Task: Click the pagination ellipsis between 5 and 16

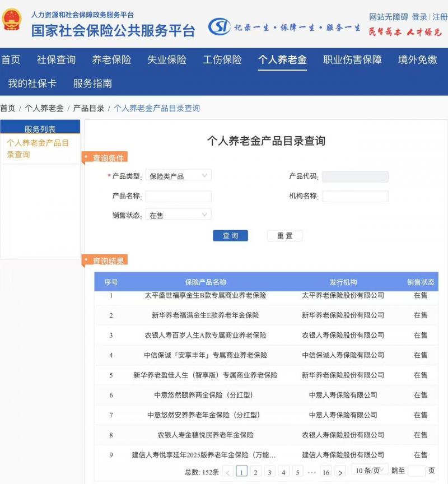Action: tap(312, 472)
